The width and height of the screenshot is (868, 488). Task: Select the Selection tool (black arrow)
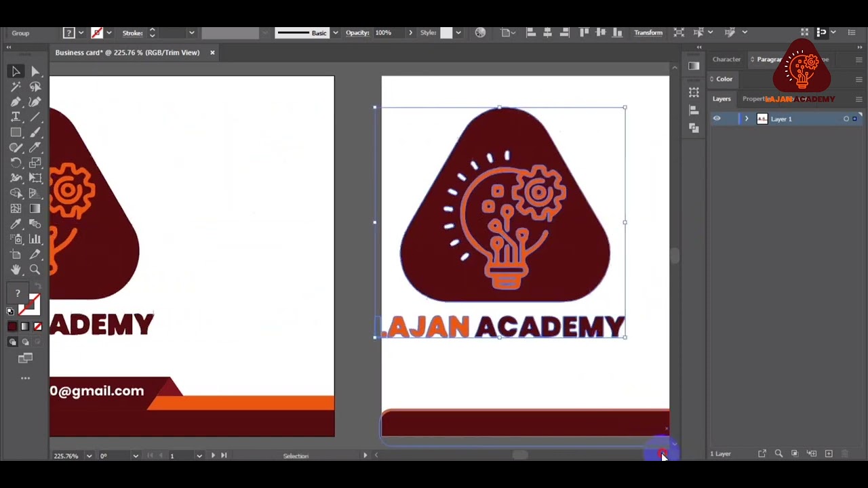(16, 71)
